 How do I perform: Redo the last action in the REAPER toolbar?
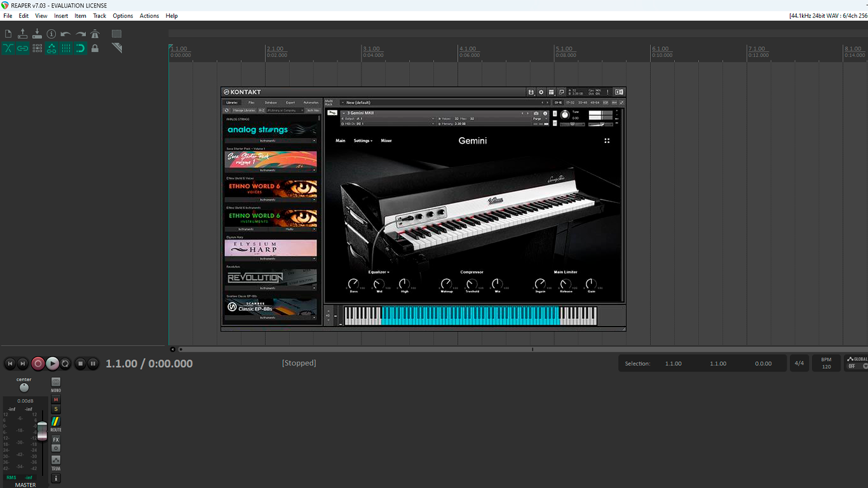click(81, 34)
